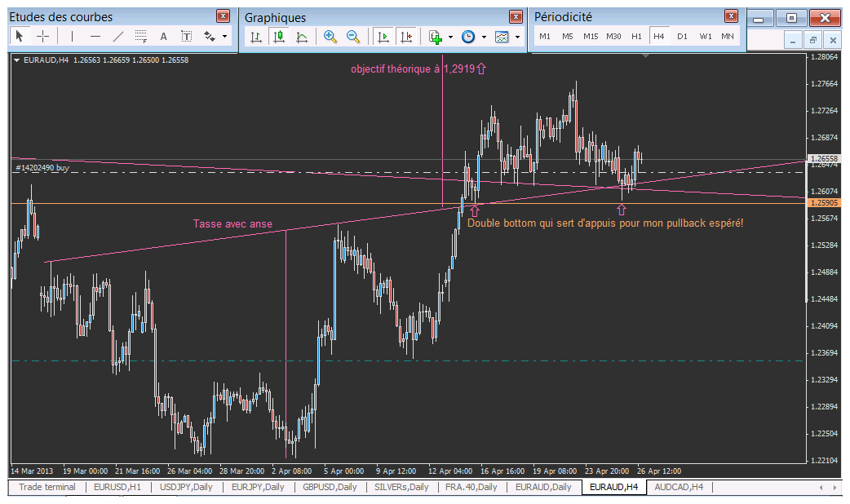
Task: Select MN monthly timeframe
Action: [728, 37]
